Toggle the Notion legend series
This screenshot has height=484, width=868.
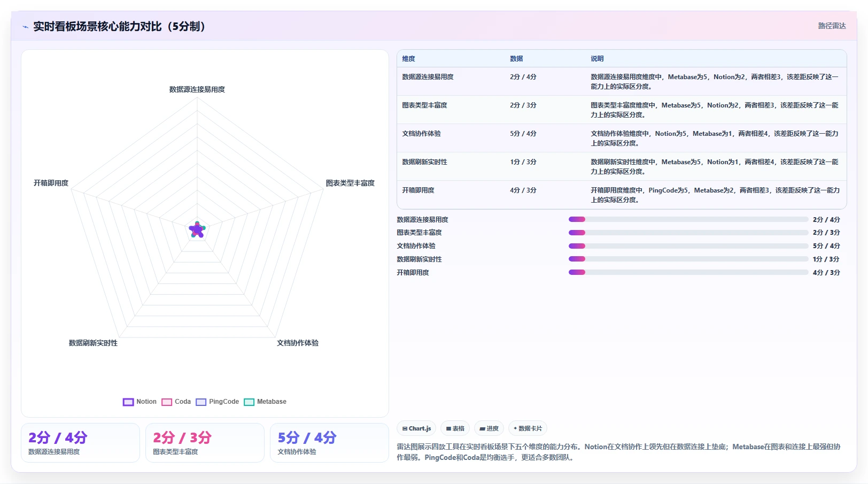139,402
